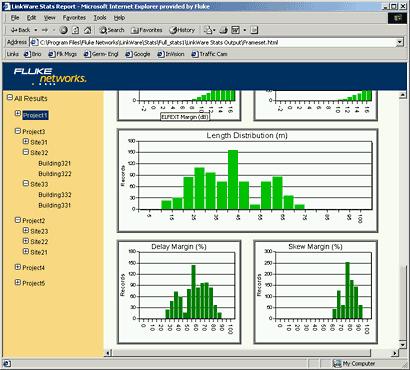Open the File menu
Screen dimensions: 410x370
point(15,18)
